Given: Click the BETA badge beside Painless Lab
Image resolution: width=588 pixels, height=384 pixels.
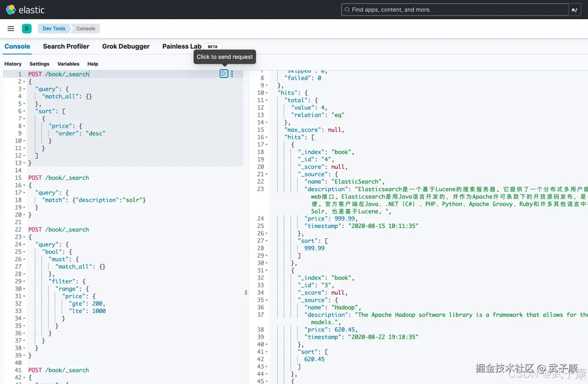Looking at the screenshot, I should click(212, 47).
